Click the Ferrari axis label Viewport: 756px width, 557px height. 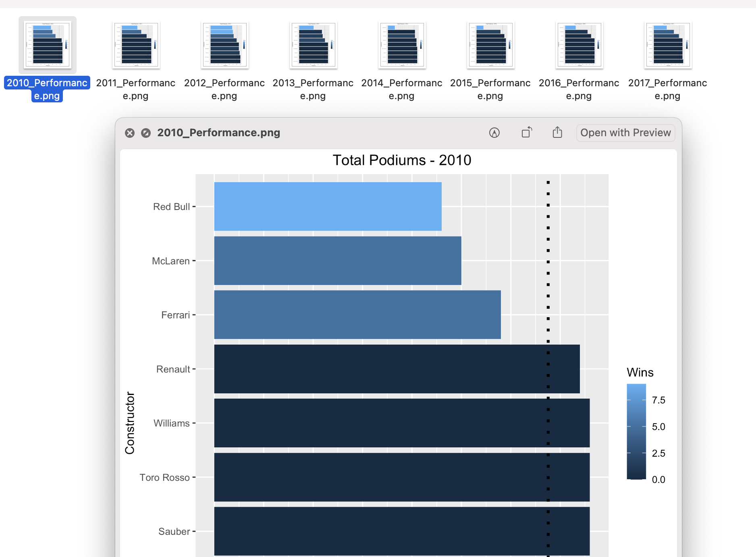(175, 315)
